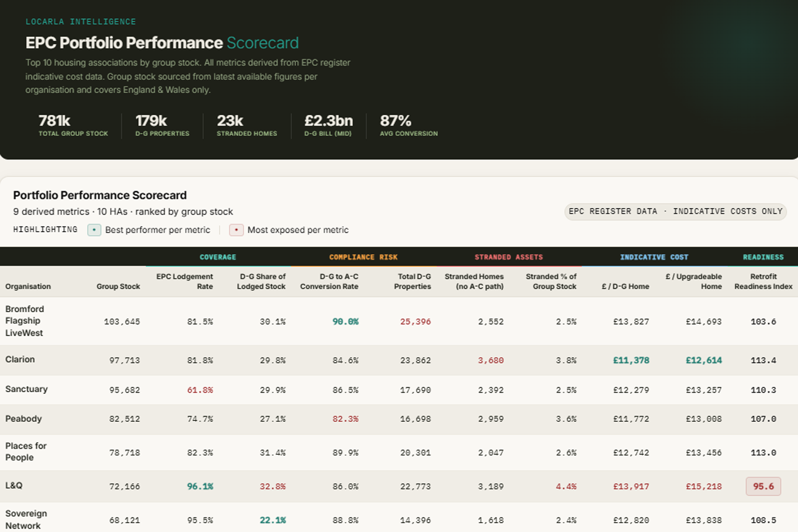Select the Sanctuary organisation name
Image resolution: width=798 pixels, height=532 pixels.
pyautogui.click(x=26, y=389)
